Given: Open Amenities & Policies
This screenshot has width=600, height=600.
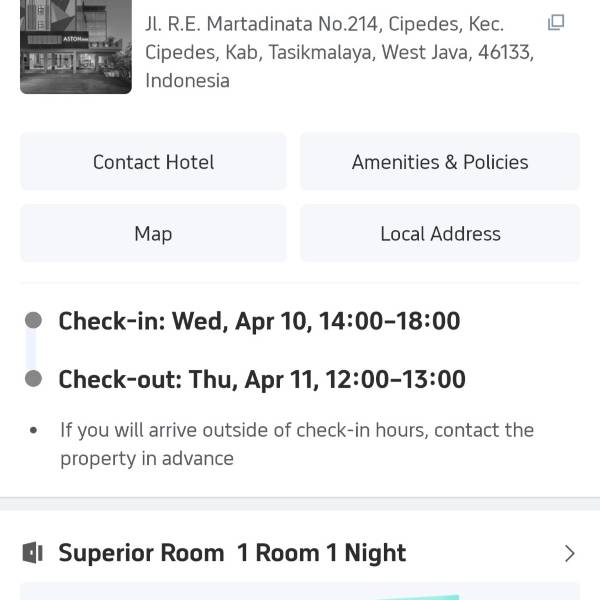Looking at the screenshot, I should tap(440, 162).
